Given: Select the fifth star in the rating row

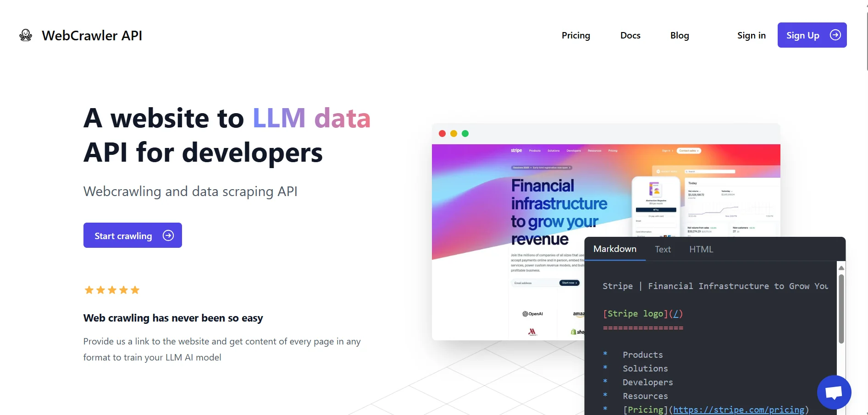Looking at the screenshot, I should click(x=135, y=289).
